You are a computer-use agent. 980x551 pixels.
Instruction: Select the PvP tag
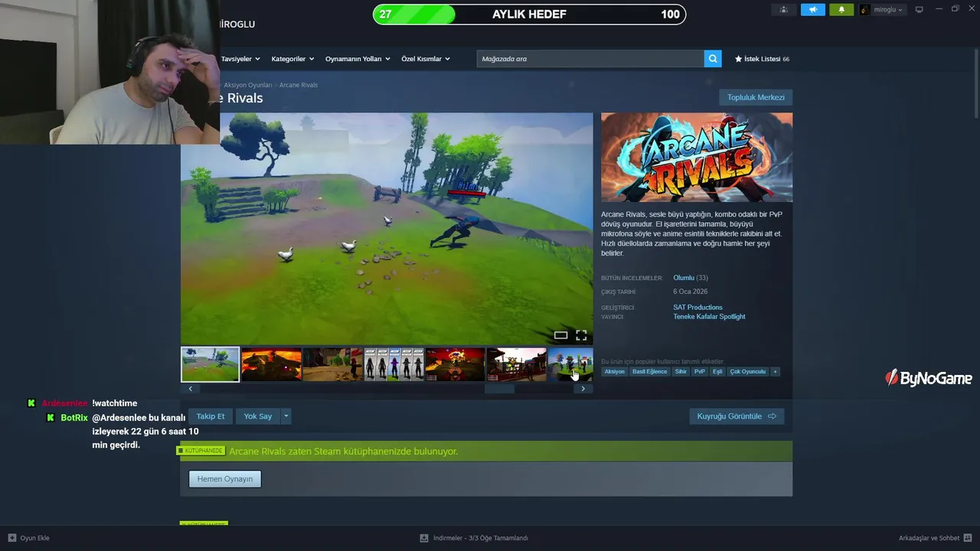tap(700, 372)
